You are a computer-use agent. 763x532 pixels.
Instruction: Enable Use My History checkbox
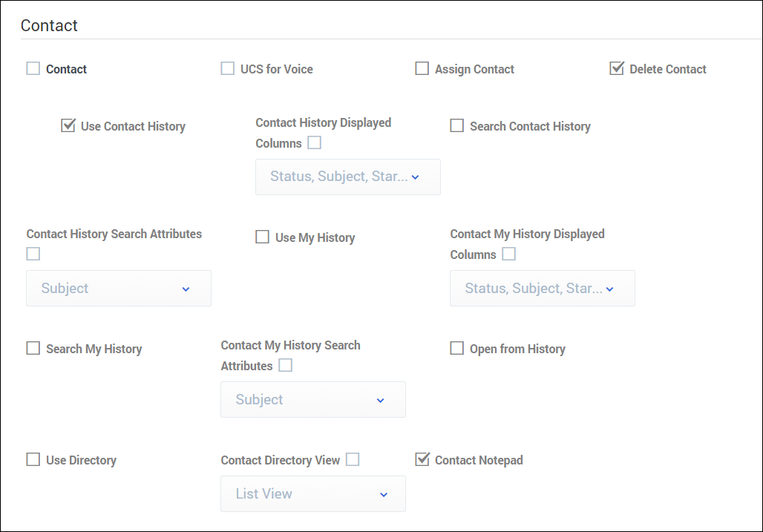[x=263, y=237]
